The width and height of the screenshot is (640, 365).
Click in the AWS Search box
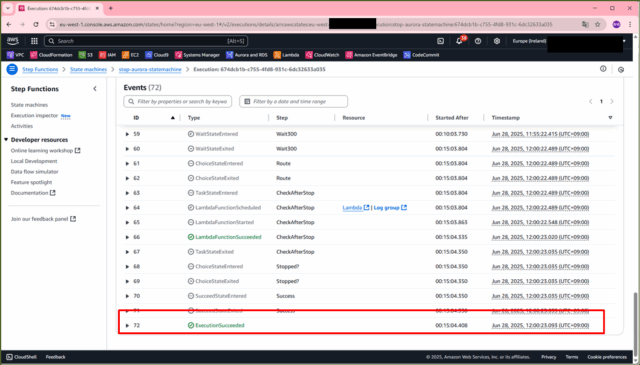point(146,41)
